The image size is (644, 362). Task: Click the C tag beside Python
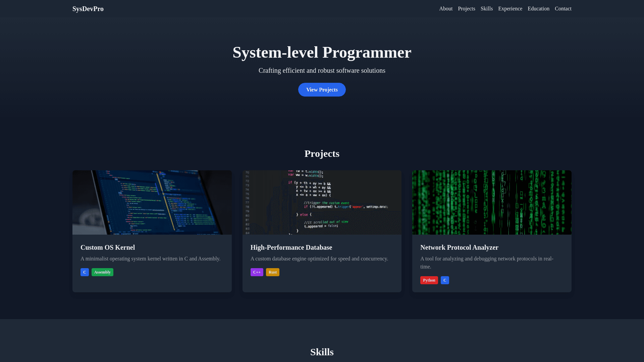coord(445,280)
